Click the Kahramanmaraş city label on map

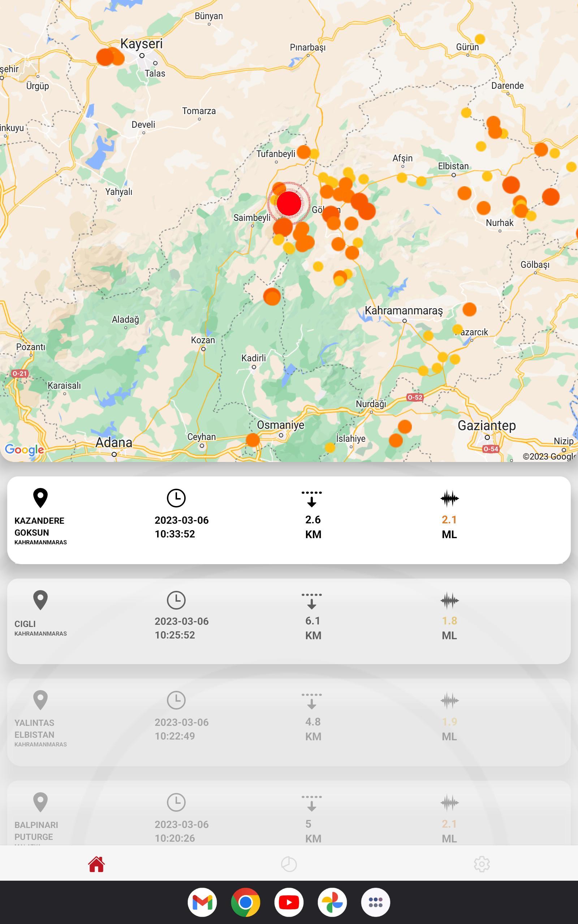coord(404,310)
